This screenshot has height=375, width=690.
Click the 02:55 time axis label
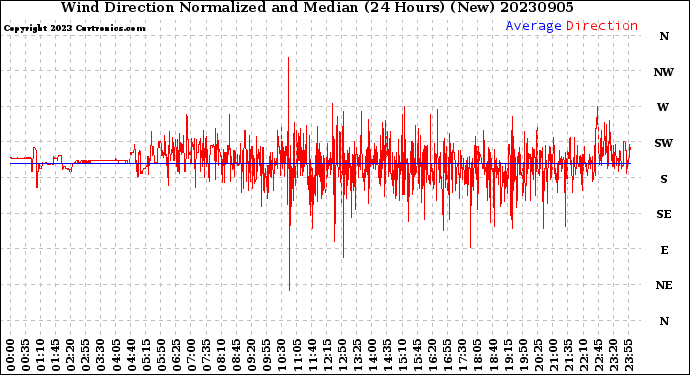[x=86, y=355]
